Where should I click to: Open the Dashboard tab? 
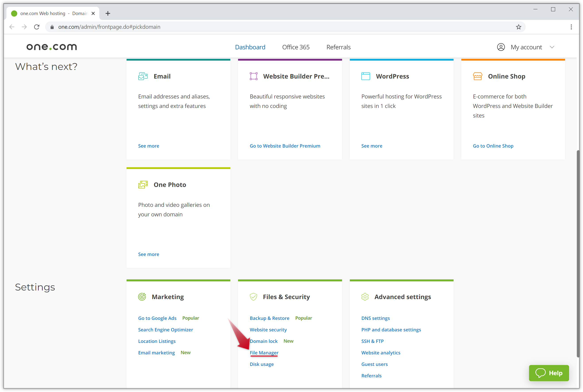(250, 47)
